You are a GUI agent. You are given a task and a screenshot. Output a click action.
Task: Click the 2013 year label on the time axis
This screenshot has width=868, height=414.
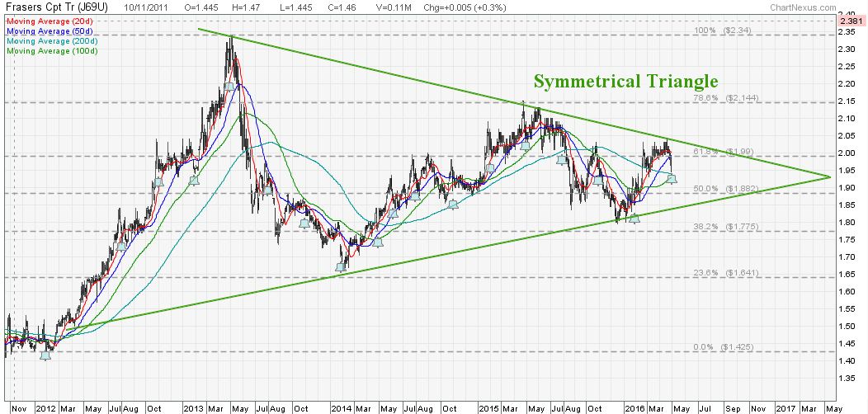tap(193, 408)
